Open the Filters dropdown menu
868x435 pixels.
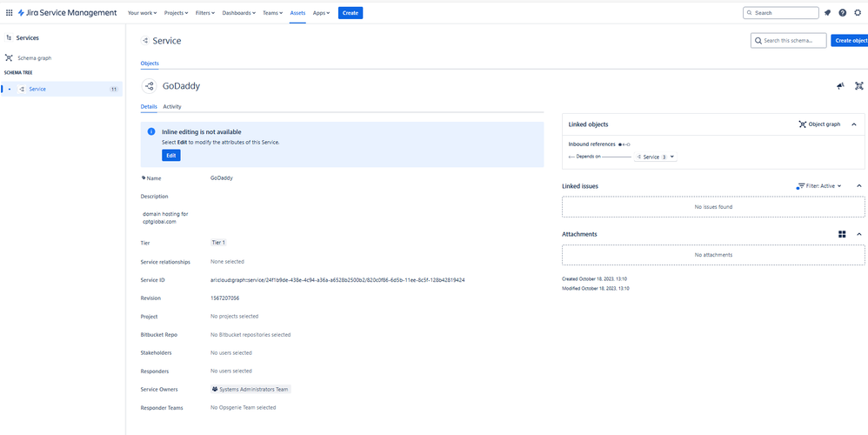coord(205,13)
